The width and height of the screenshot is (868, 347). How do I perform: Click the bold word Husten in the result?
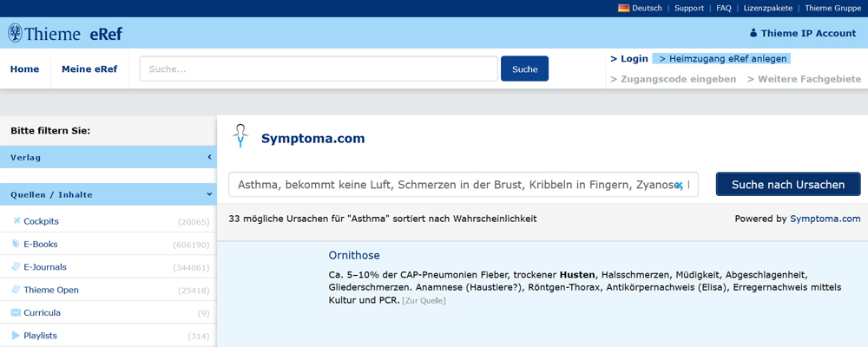577,274
